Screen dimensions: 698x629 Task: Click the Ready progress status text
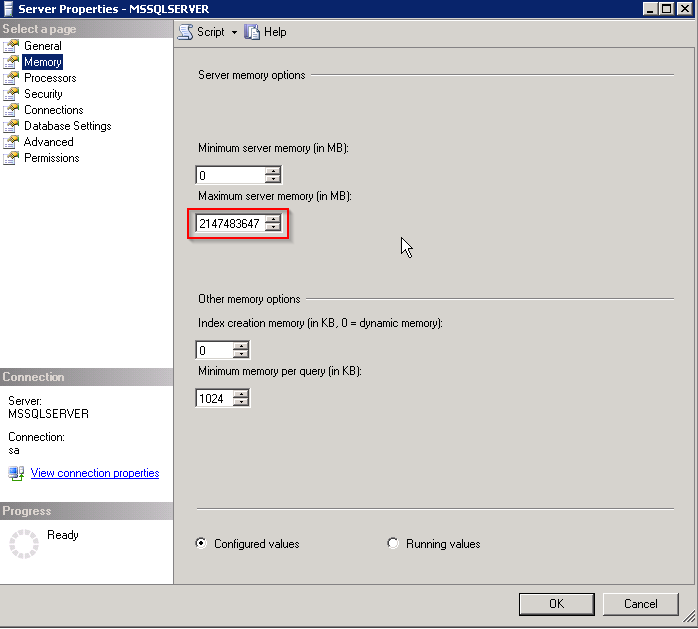[x=63, y=535]
